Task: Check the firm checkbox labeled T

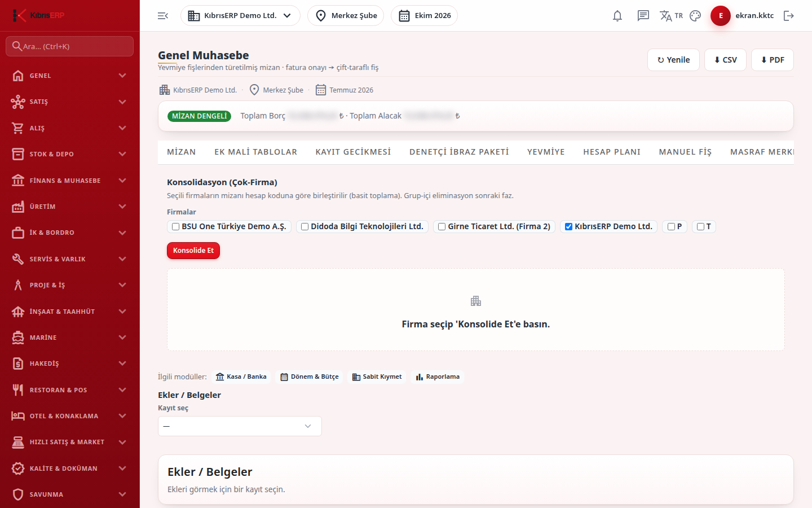Action: point(701,227)
